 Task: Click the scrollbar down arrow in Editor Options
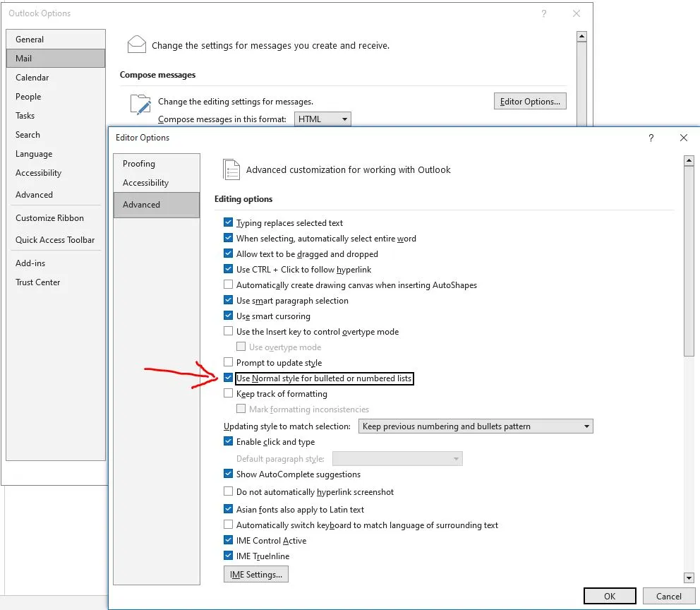coord(689,578)
